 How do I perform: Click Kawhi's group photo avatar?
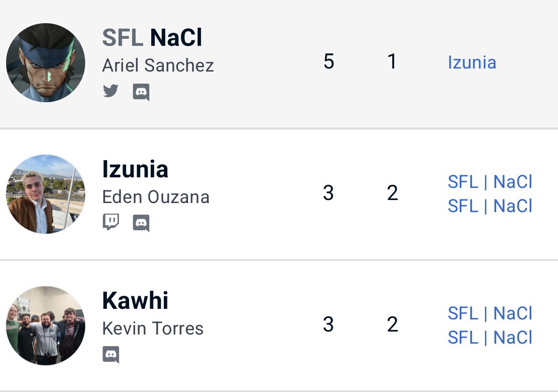pos(45,325)
